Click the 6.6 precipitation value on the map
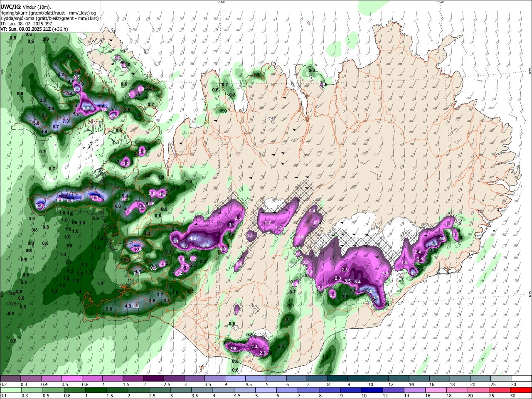Image resolution: width=532 pixels, height=399 pixels. tap(86, 108)
